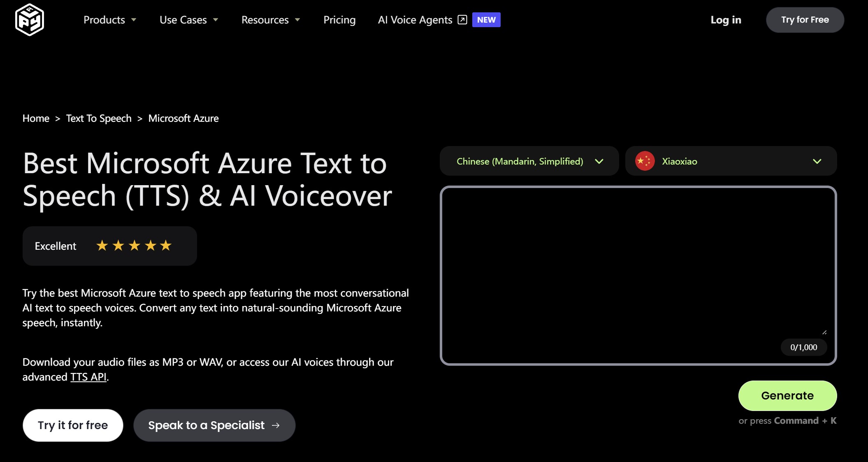Click Speak to a Specialist button

(214, 425)
